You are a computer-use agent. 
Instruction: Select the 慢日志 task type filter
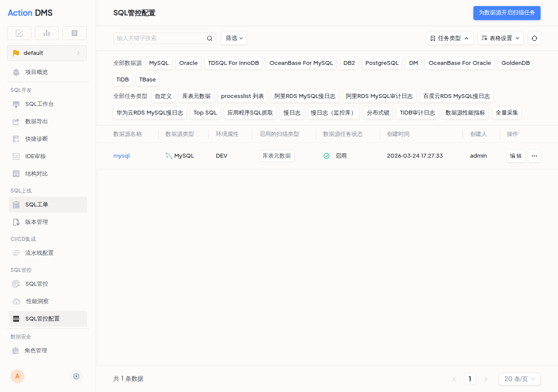(x=292, y=112)
